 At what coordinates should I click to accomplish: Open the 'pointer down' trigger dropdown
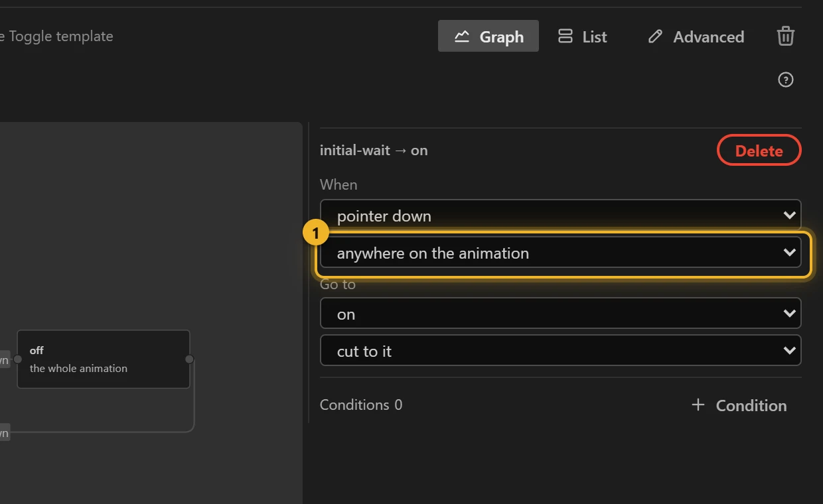click(x=561, y=216)
